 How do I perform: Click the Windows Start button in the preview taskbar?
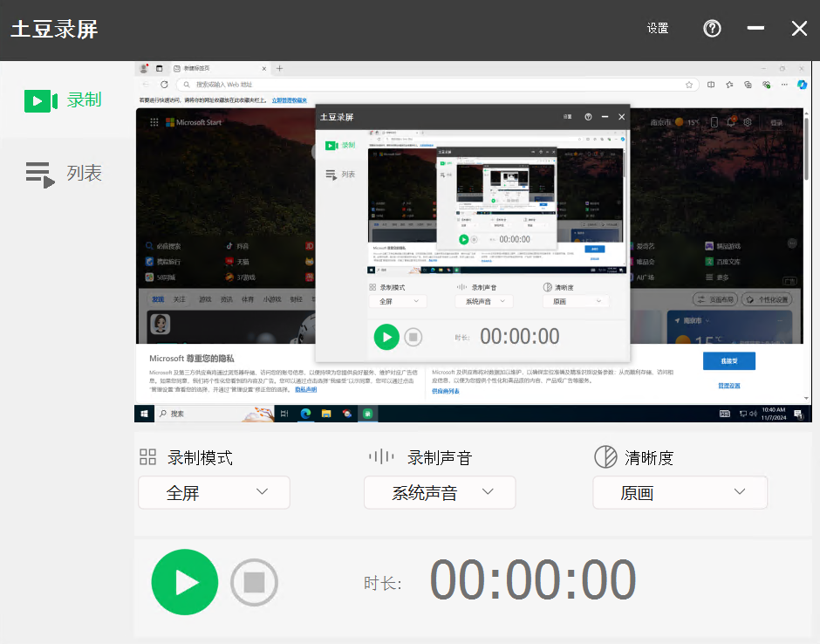(x=144, y=414)
